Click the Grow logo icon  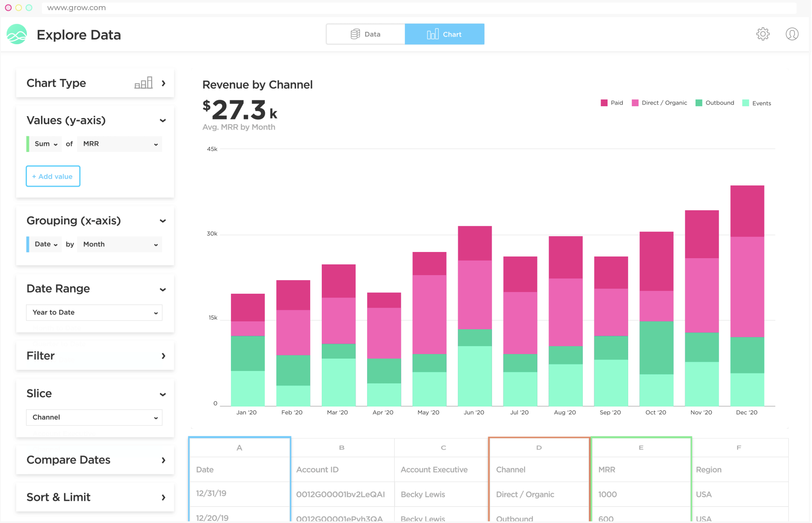17,34
